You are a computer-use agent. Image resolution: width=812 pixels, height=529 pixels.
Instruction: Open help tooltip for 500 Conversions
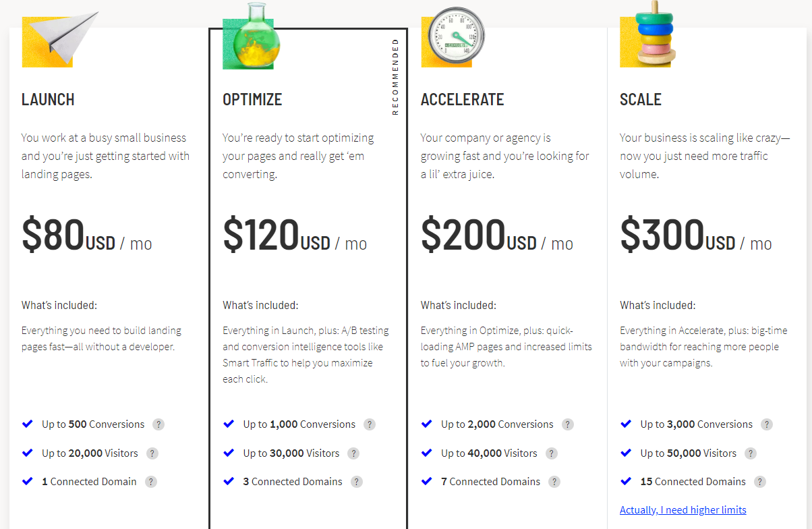point(158,424)
